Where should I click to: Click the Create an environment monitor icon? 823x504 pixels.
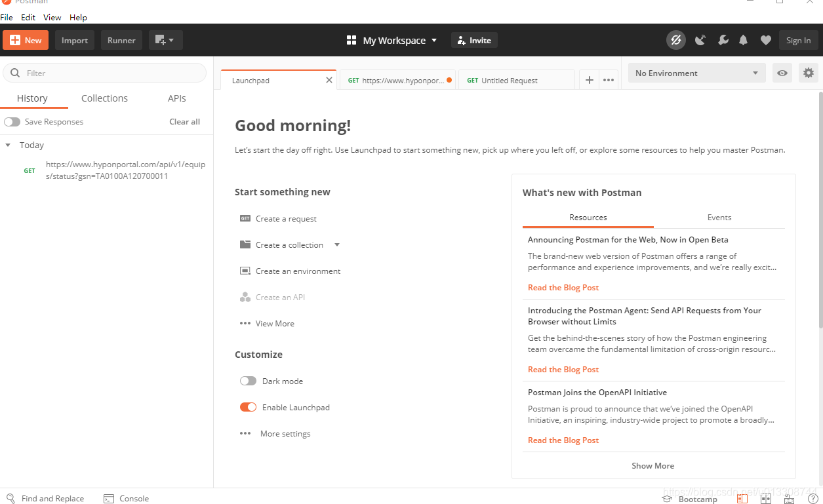tap(245, 271)
